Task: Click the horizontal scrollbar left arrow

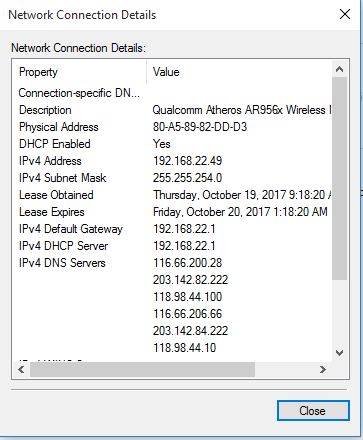Action: pos(21,369)
